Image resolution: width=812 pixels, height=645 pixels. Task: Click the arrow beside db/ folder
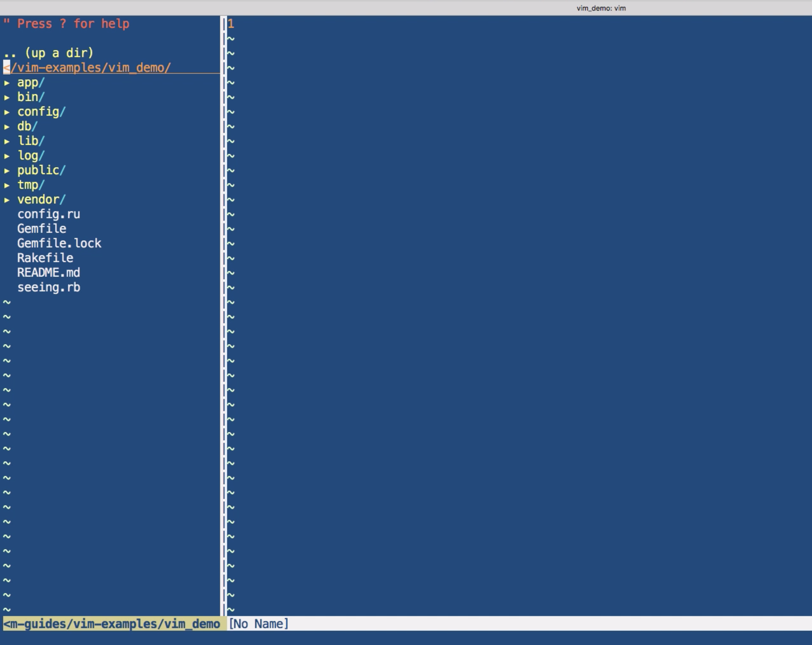[7, 127]
